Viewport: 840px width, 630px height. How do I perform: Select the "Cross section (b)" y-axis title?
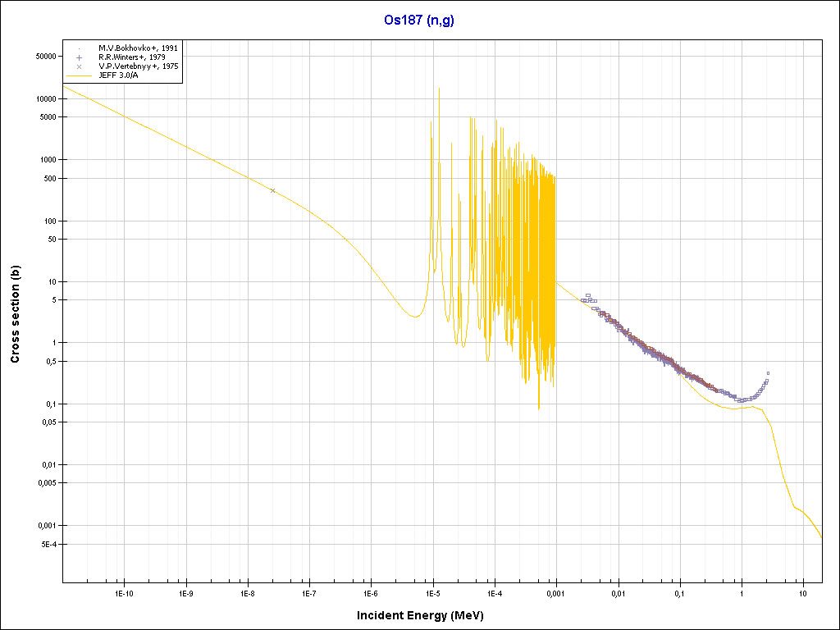(15, 319)
